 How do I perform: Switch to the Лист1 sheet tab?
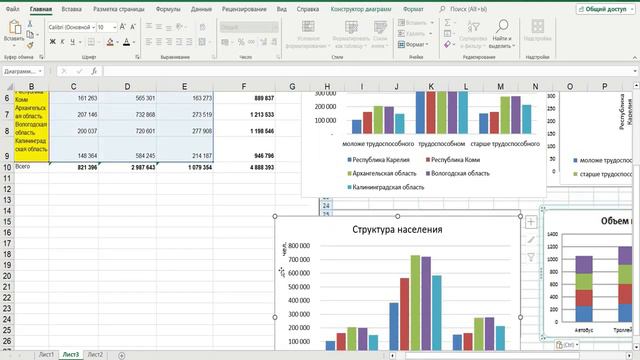pyautogui.click(x=46, y=355)
